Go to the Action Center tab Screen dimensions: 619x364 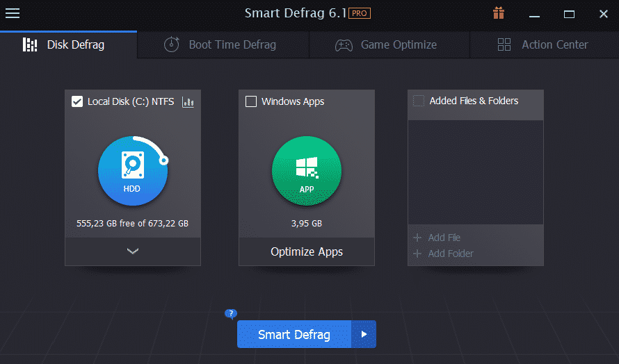coord(544,44)
